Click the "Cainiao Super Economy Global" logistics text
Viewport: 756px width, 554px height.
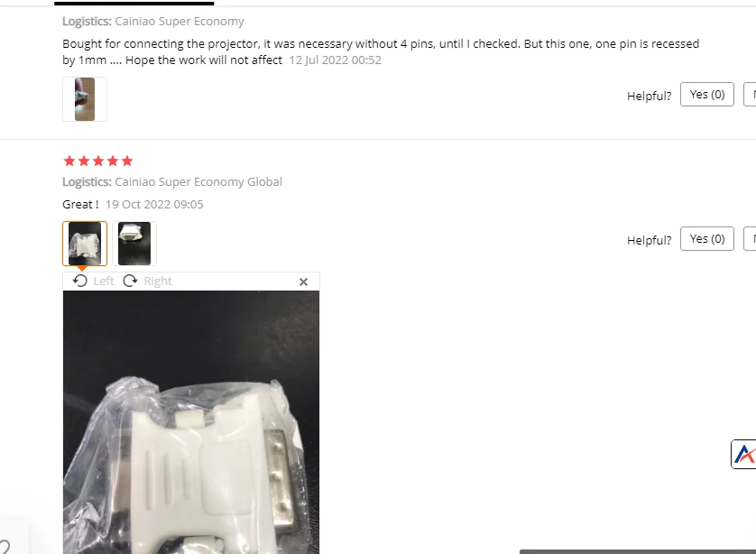coord(198,181)
